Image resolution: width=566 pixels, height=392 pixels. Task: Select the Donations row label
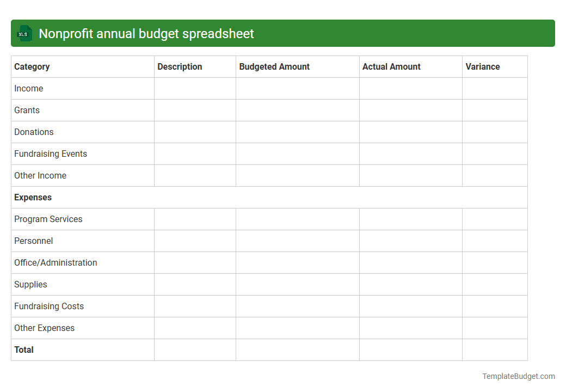pos(34,132)
